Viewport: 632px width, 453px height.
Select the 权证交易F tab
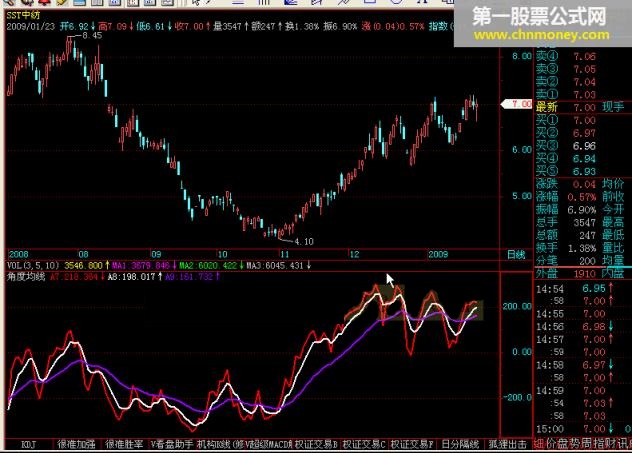pos(412,445)
